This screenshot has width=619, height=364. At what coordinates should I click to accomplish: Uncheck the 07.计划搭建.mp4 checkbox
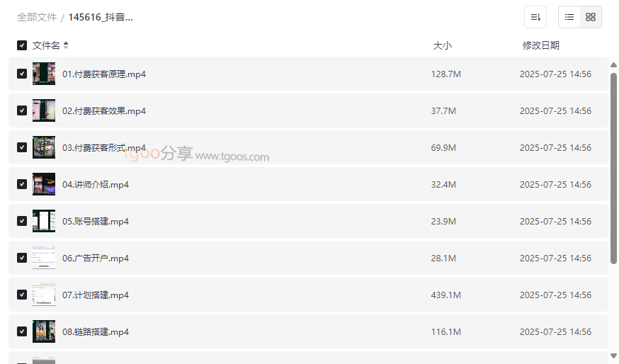[22, 295]
